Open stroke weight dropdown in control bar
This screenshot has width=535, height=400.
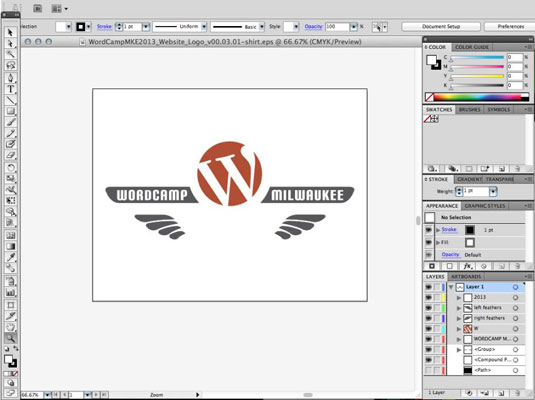click(x=146, y=27)
